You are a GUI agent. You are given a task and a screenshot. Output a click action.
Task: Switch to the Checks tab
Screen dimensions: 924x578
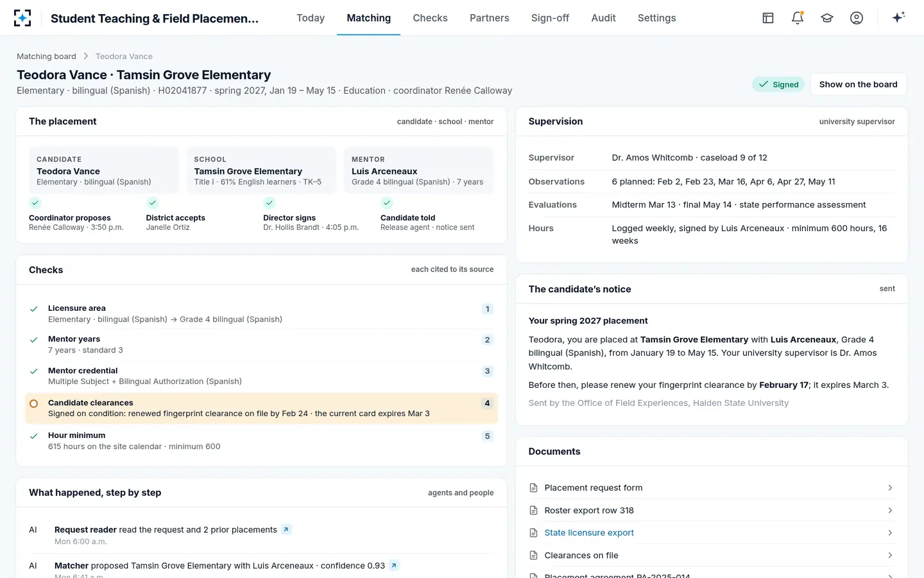[431, 18]
